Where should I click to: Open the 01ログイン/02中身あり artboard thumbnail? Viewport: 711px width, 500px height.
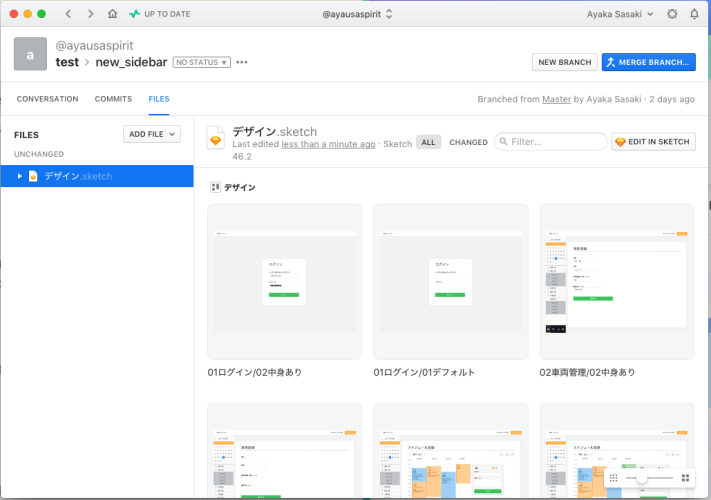[284, 282]
